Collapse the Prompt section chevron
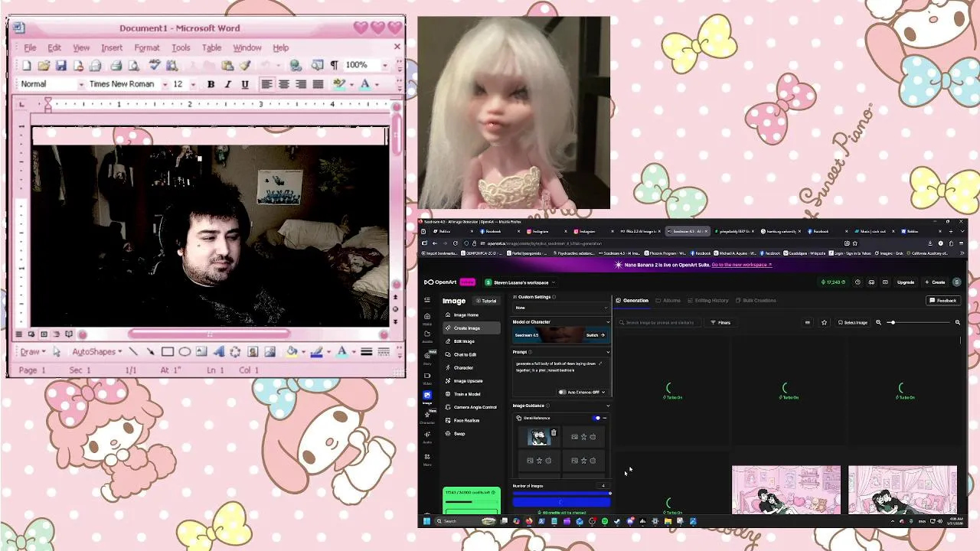This screenshot has height=551, width=980. tap(608, 352)
